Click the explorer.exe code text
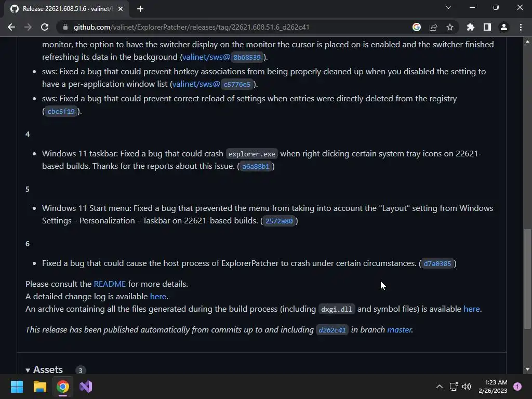The image size is (532, 399). (x=252, y=154)
